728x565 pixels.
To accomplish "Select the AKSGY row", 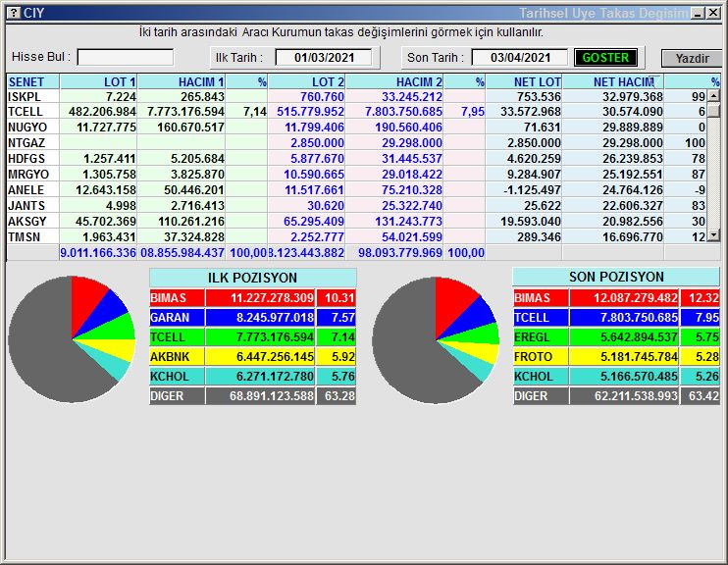I will [356, 222].
